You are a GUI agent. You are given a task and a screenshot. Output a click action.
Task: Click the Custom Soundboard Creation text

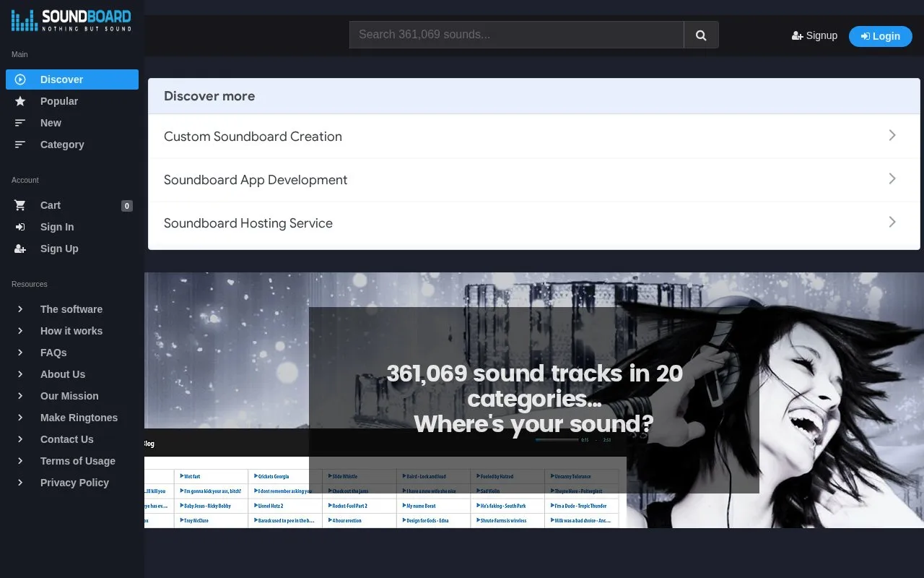point(253,137)
